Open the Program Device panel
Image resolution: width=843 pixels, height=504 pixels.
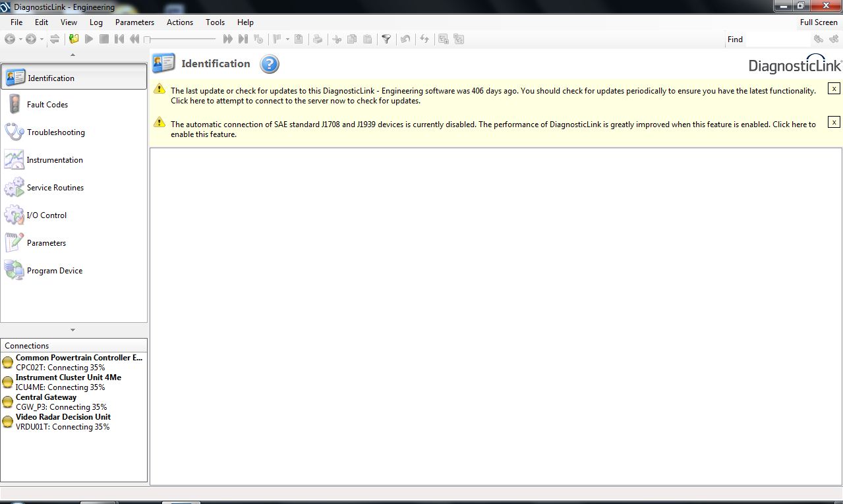[x=74, y=271]
